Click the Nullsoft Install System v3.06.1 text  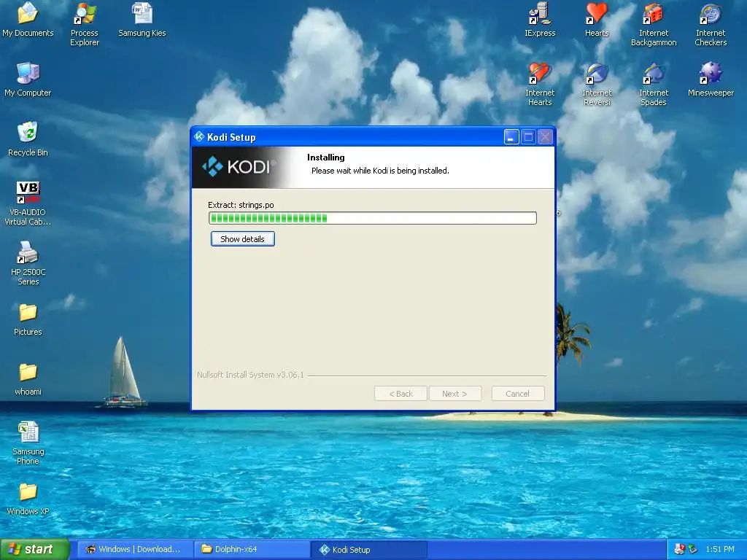[250, 375]
